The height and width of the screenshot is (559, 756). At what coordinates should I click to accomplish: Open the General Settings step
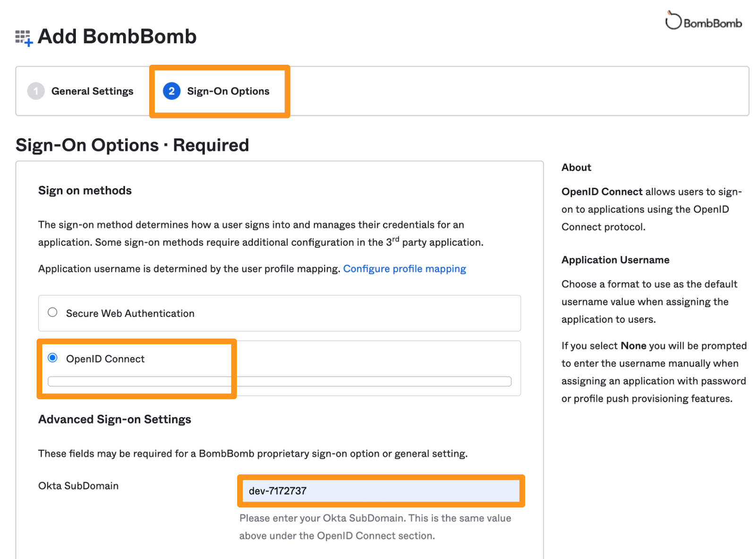coord(81,91)
